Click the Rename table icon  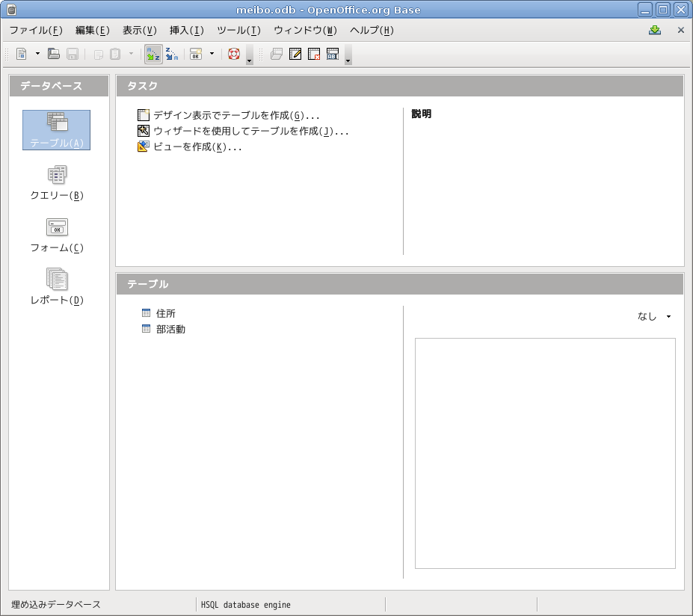[x=333, y=54]
